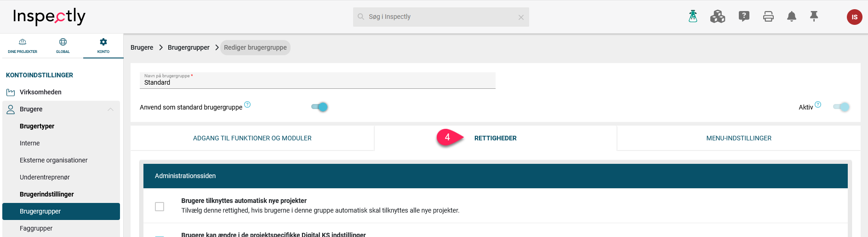Open the IS user avatar menu

[854, 17]
